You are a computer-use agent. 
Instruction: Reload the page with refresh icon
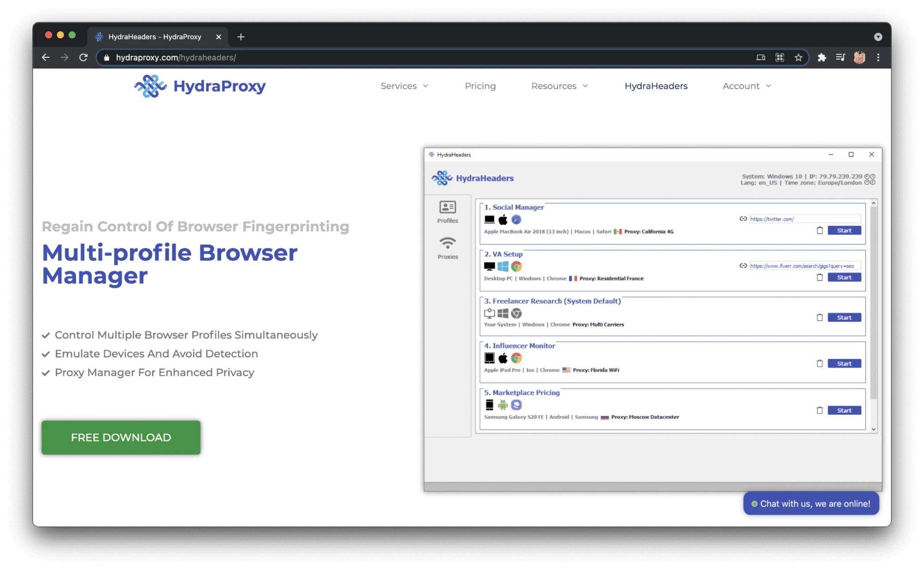pyautogui.click(x=83, y=57)
